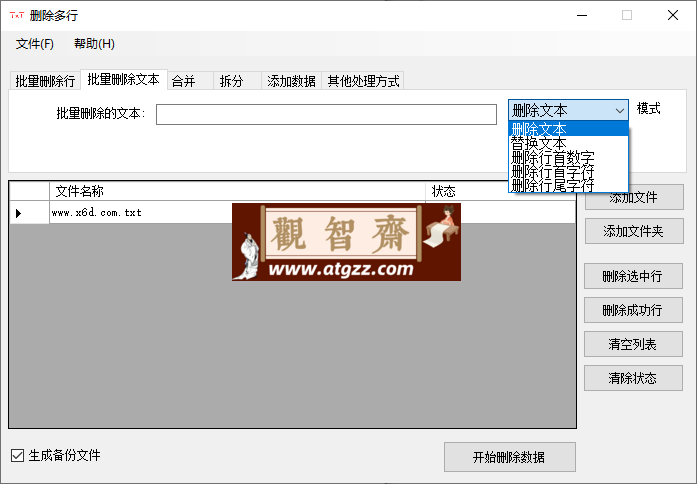The width and height of the screenshot is (697, 484).
Task: Click the 删除选中行 button
Action: 633,276
